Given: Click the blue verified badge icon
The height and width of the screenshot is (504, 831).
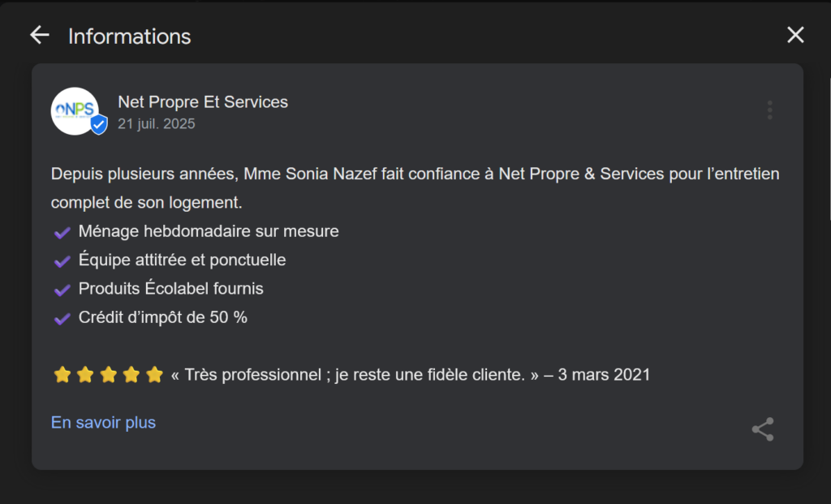Looking at the screenshot, I should click(98, 125).
